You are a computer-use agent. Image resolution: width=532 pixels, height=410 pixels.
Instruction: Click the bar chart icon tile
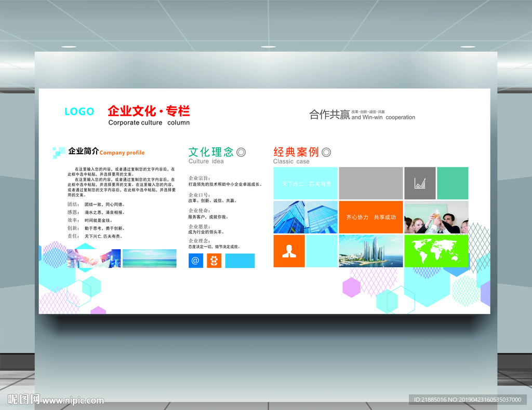click(x=420, y=183)
